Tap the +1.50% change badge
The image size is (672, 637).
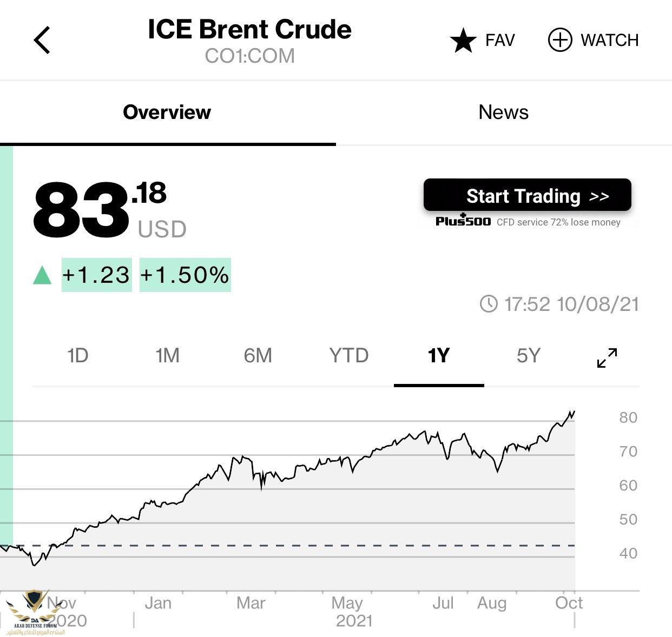point(185,275)
